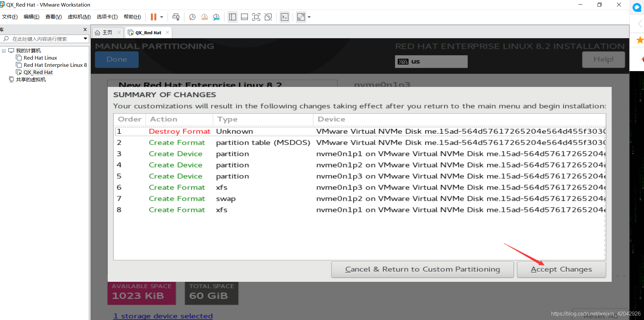Click the orange star icon at right edge
This screenshot has width=644, height=320.
point(640,40)
